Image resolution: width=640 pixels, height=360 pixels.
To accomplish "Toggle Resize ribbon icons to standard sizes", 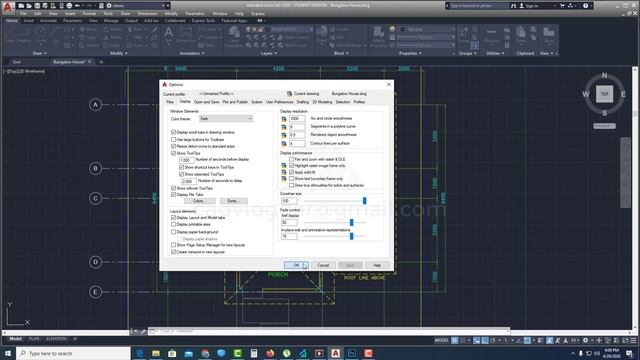I will click(x=173, y=146).
